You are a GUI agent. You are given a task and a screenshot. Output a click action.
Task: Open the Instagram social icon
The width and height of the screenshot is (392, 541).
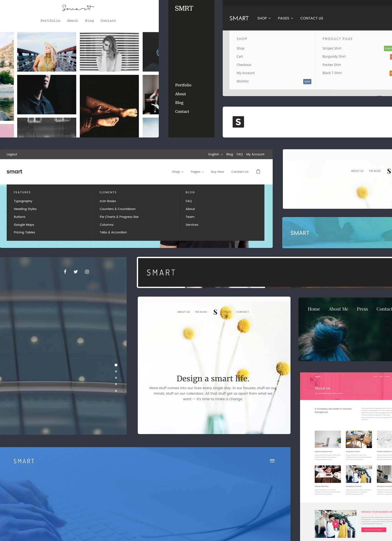[x=87, y=271]
